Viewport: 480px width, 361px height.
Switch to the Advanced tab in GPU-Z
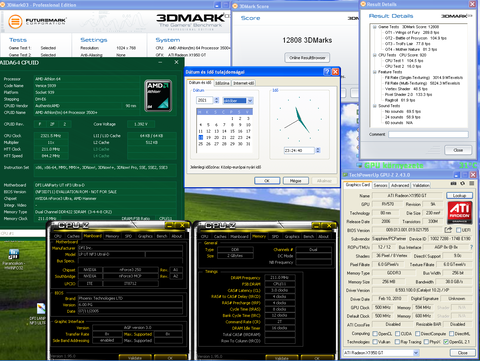click(x=400, y=185)
